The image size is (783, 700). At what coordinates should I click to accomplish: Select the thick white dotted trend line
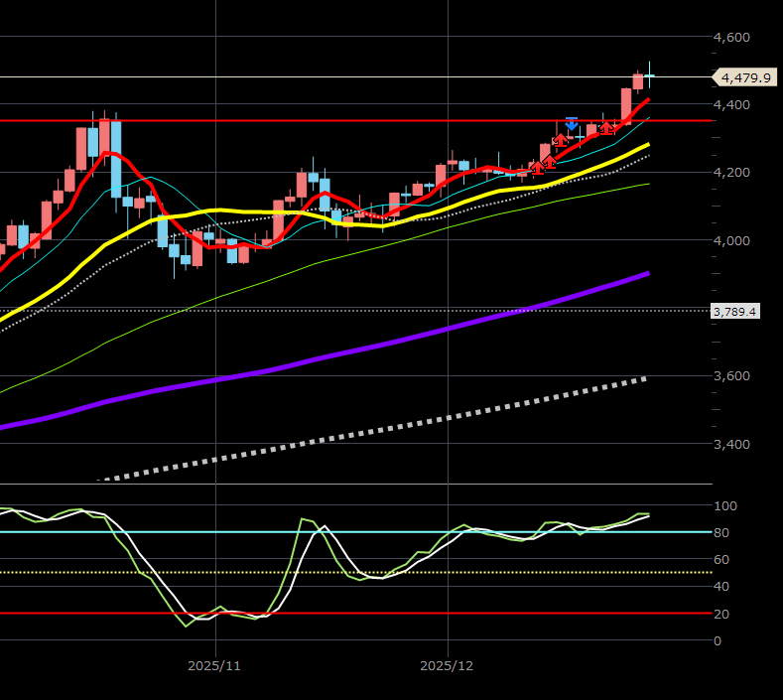click(397, 433)
